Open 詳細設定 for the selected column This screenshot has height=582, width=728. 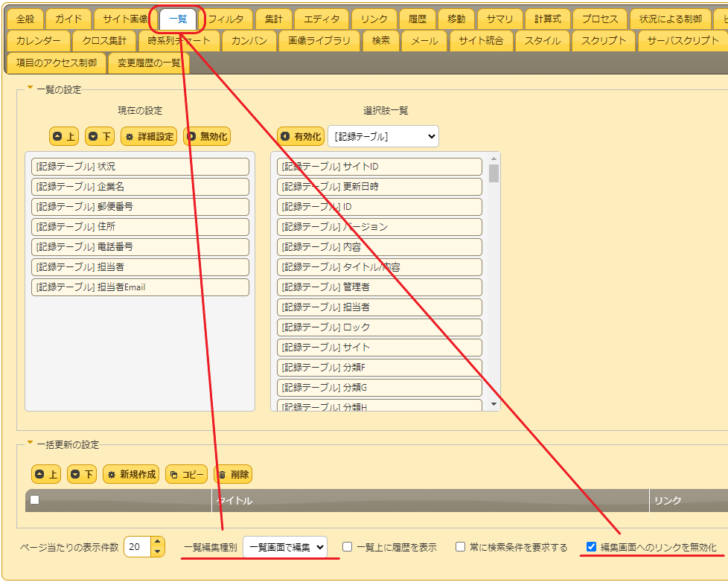pyautogui.click(x=149, y=136)
